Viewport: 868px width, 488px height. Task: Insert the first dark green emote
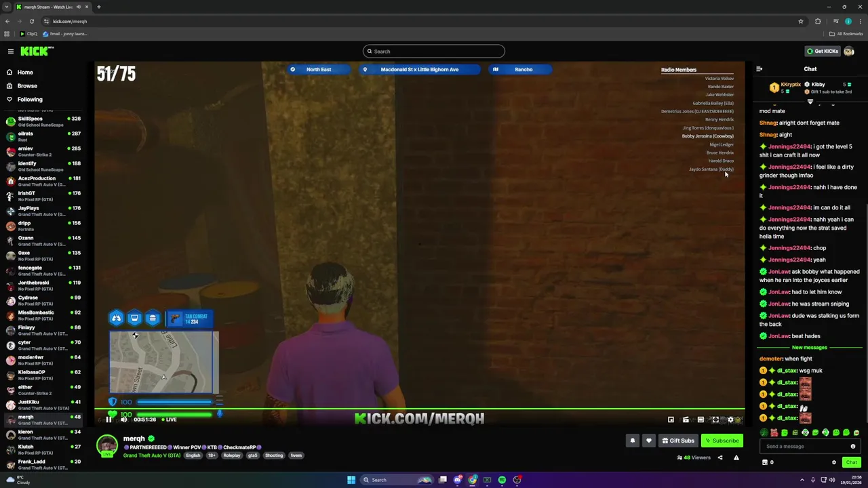pos(764,432)
